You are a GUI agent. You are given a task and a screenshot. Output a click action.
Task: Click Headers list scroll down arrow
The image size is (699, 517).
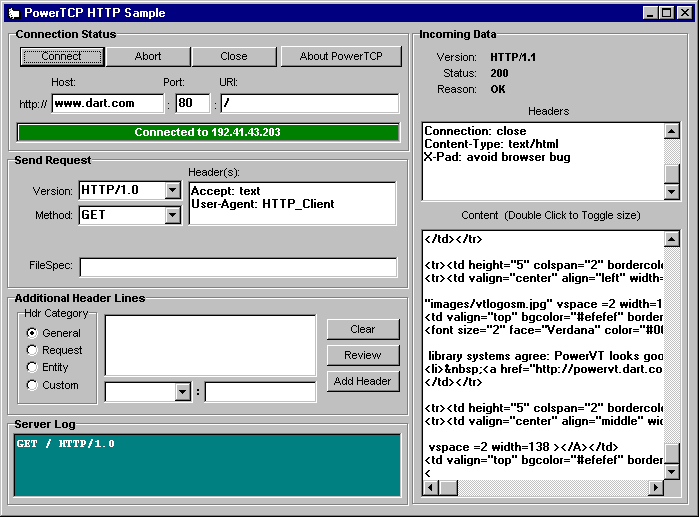pyautogui.click(x=672, y=192)
